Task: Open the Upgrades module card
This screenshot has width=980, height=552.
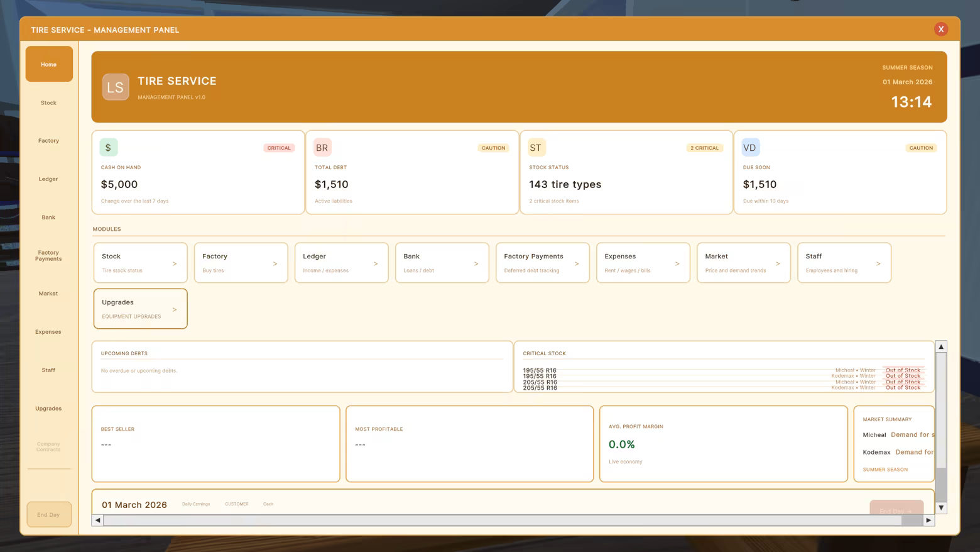Action: [141, 309]
